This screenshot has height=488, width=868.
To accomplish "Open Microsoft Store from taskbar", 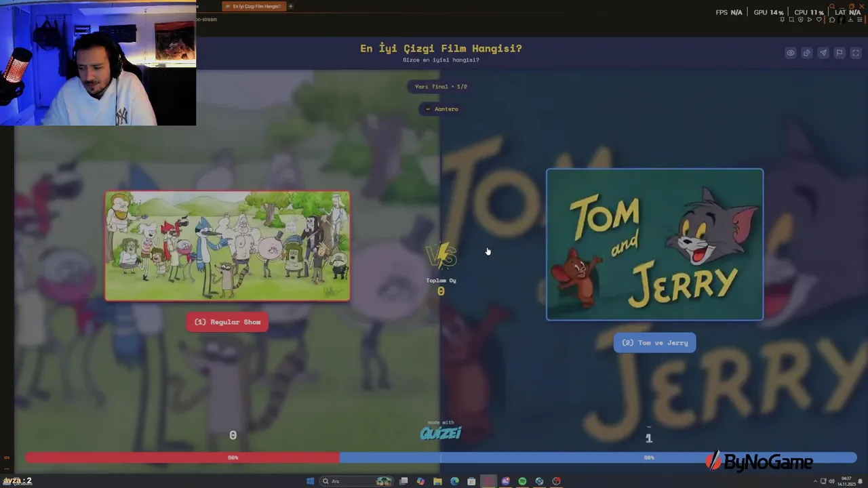I will pos(471,481).
